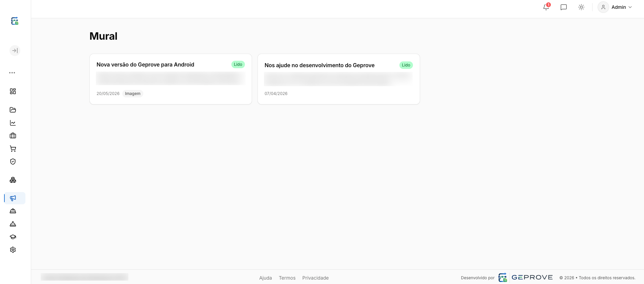Open the line chart icon
Viewport: 644px width, 284px height.
click(13, 123)
